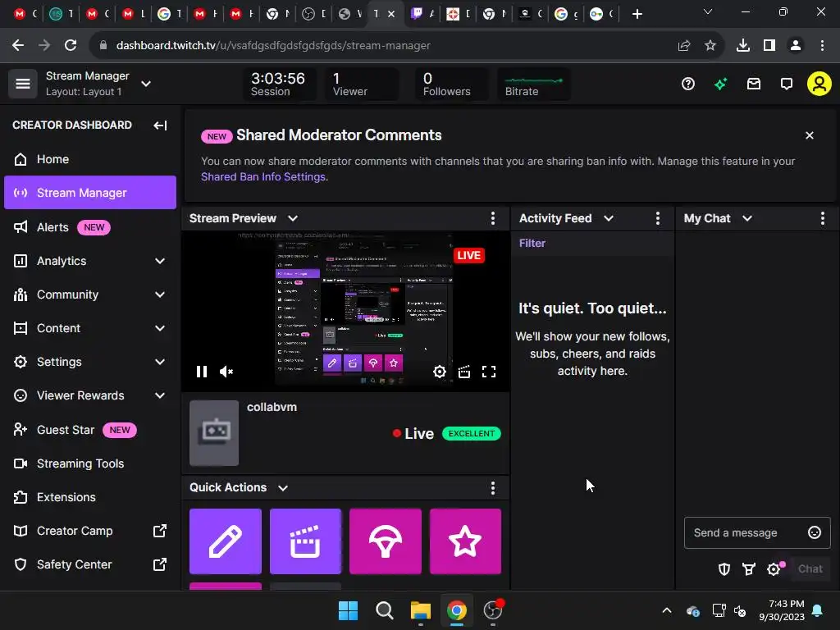Image resolution: width=840 pixels, height=630 pixels.
Task: Collapse the Creator Dashboard sidebar
Action: pos(160,126)
